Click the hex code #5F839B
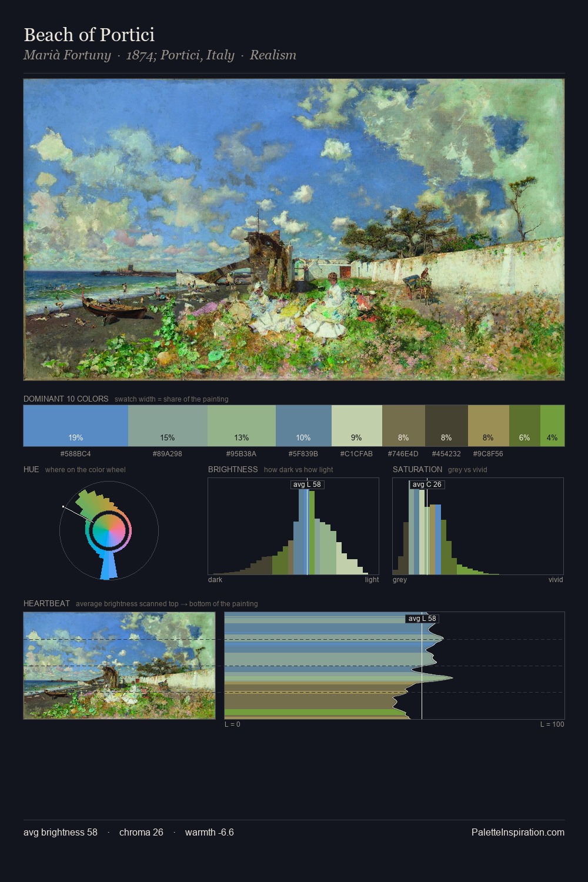The width and height of the screenshot is (588, 882). [x=303, y=454]
